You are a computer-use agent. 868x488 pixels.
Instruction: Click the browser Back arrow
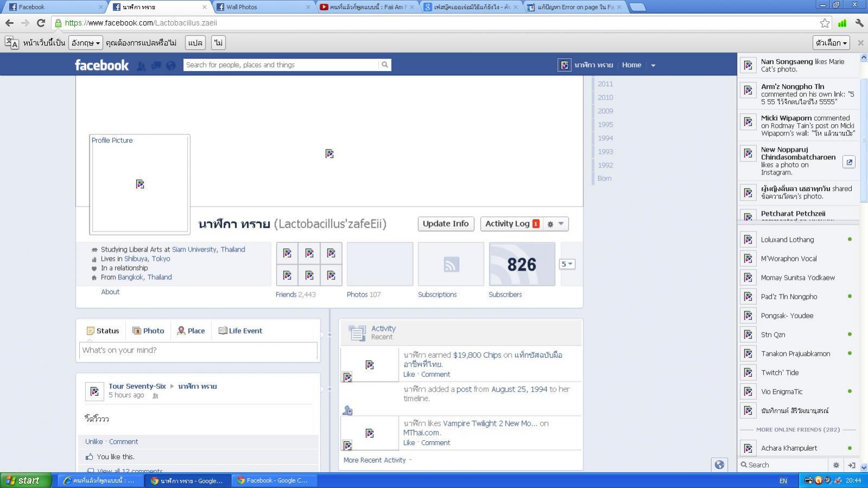click(9, 23)
